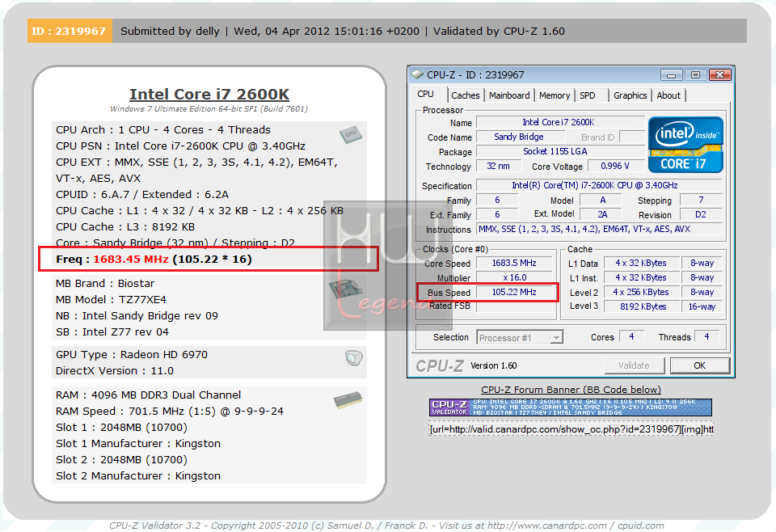The height and width of the screenshot is (532, 776).
Task: Click the L1 Data value 4 x 32 KBytes
Action: 640,264
